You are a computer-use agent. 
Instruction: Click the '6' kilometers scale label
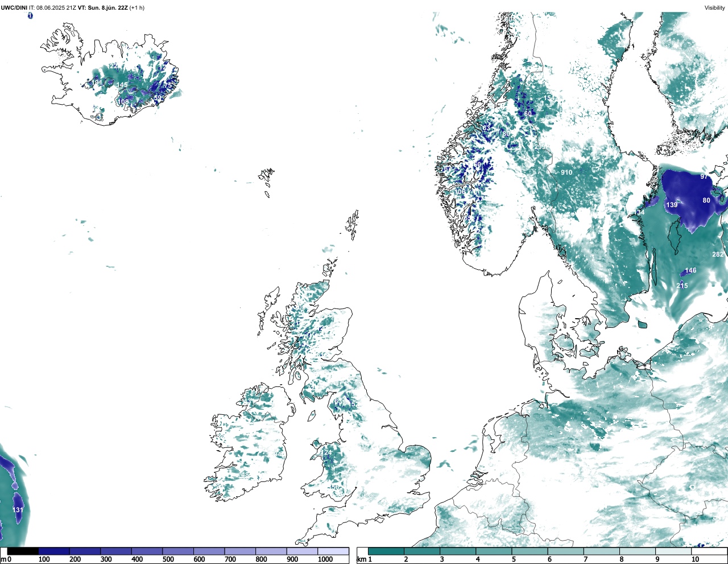click(x=549, y=559)
